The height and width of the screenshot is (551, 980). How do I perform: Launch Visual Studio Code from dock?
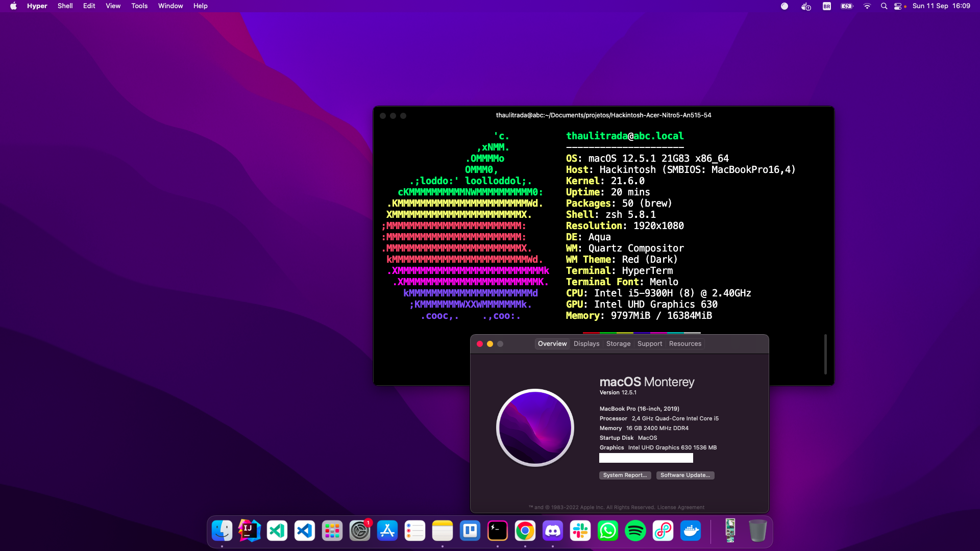click(305, 531)
